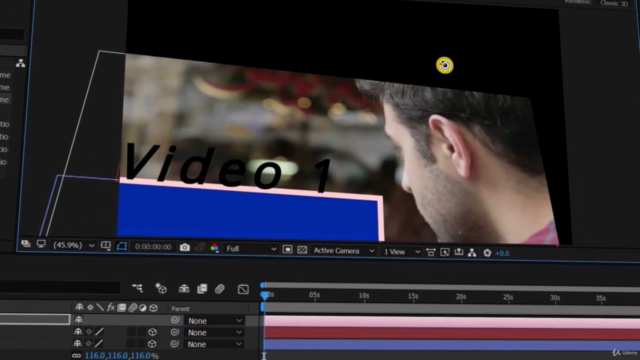The width and height of the screenshot is (640, 360).
Task: Click the 0:00:00:00 timecode display
Action: point(153,247)
